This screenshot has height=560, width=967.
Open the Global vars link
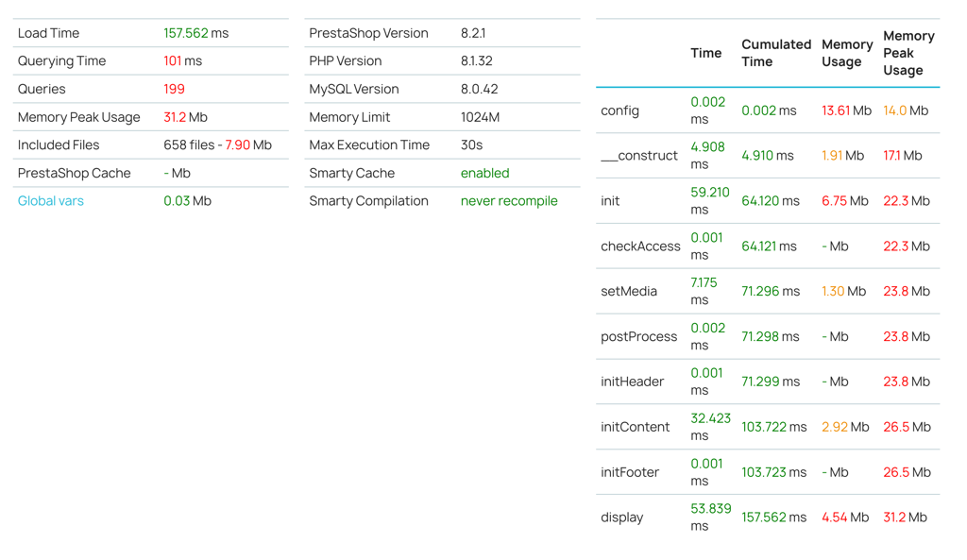click(x=51, y=201)
